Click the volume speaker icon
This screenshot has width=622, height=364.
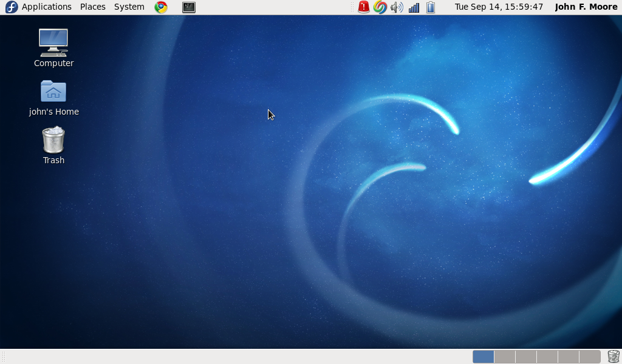click(397, 7)
